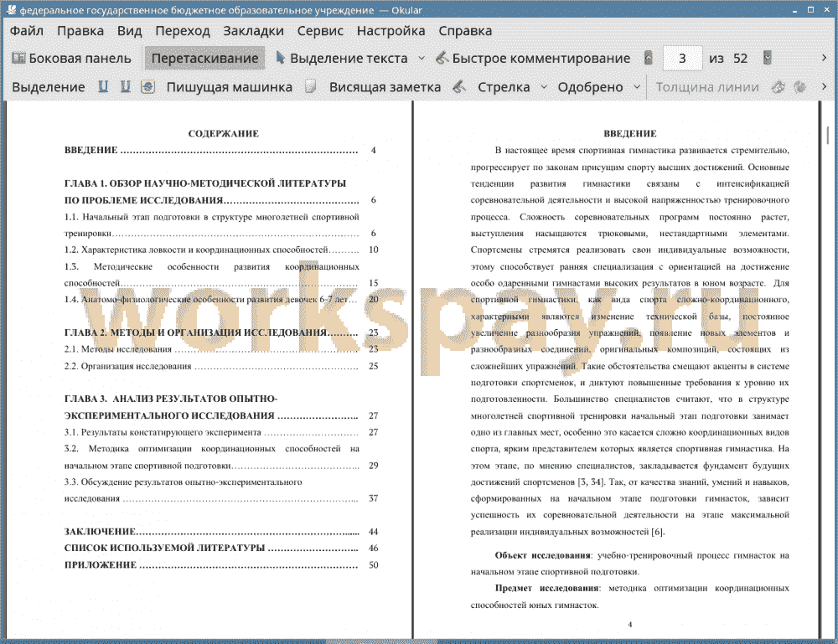This screenshot has height=644, width=838.
Task: Open the Сервис menu
Action: tap(320, 31)
